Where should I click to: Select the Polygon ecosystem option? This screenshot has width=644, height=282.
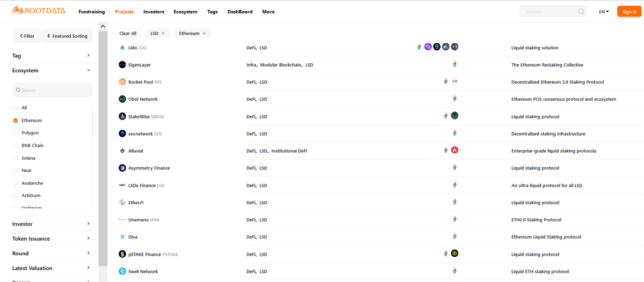point(16,133)
